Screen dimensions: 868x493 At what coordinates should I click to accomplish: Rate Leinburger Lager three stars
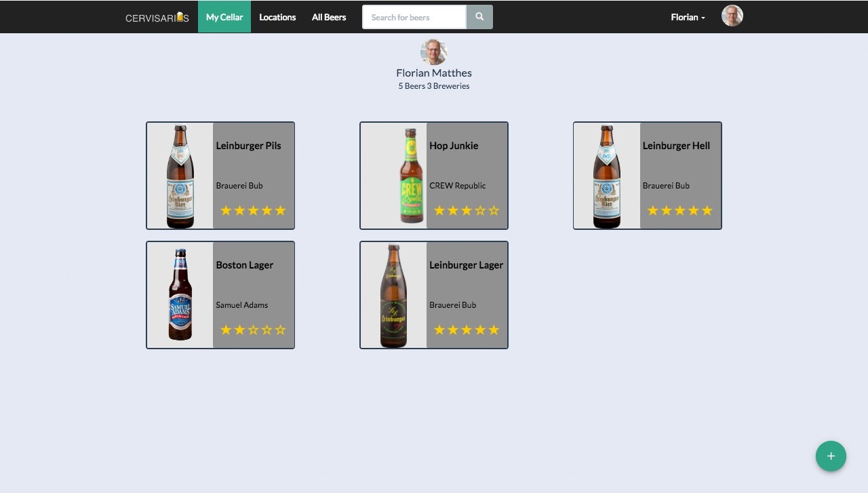[467, 330]
